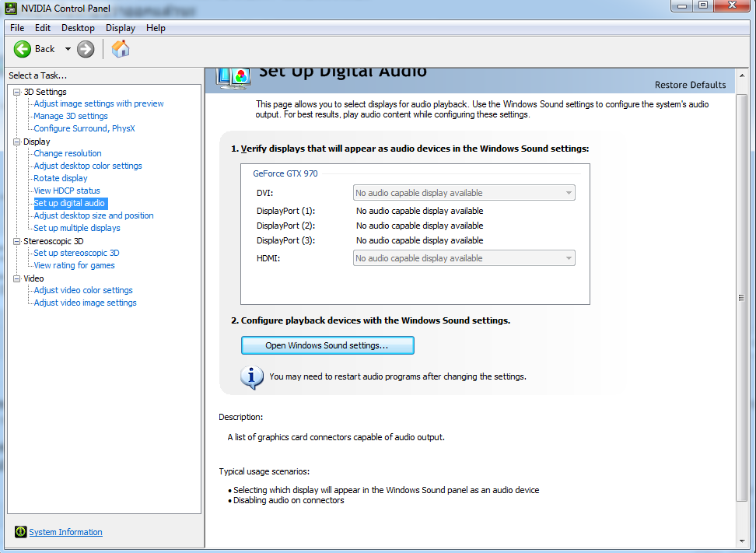
Task: Open the Desktop menu
Action: (x=78, y=28)
